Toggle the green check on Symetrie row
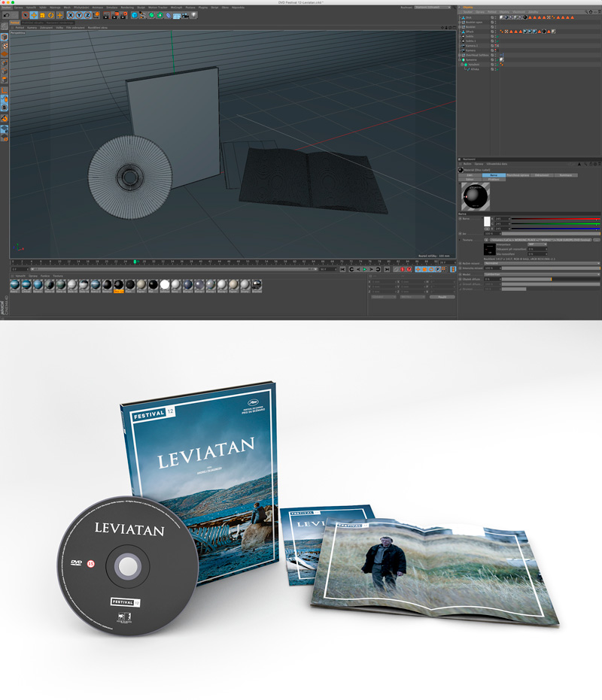The width and height of the screenshot is (602, 700). click(x=497, y=60)
